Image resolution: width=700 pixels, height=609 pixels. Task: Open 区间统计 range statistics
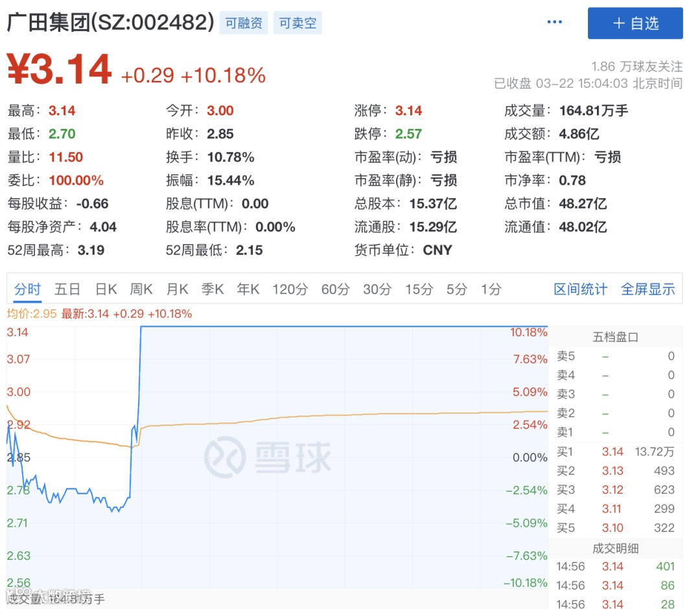580,289
